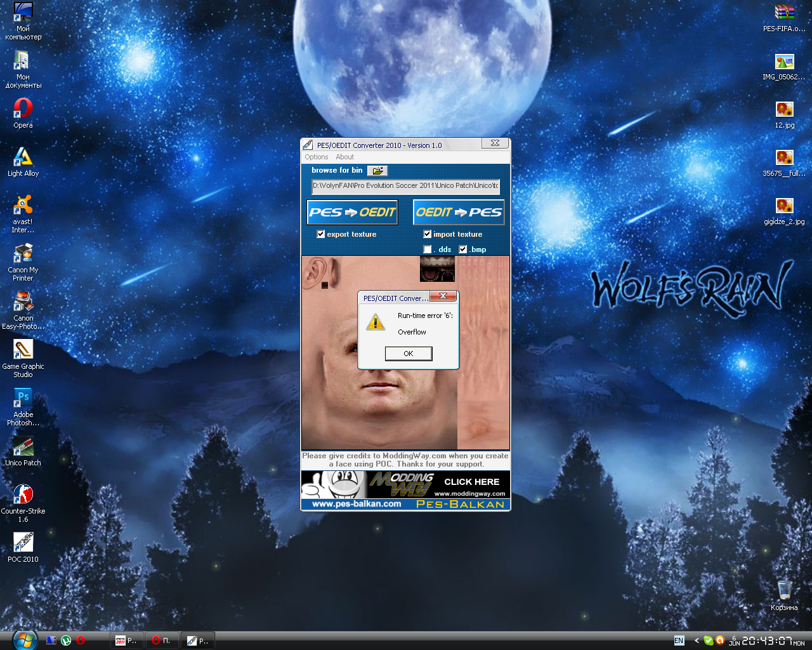Select the Adobe Photoshop desktop icon
Image resolution: width=812 pixels, height=650 pixels.
tap(23, 407)
